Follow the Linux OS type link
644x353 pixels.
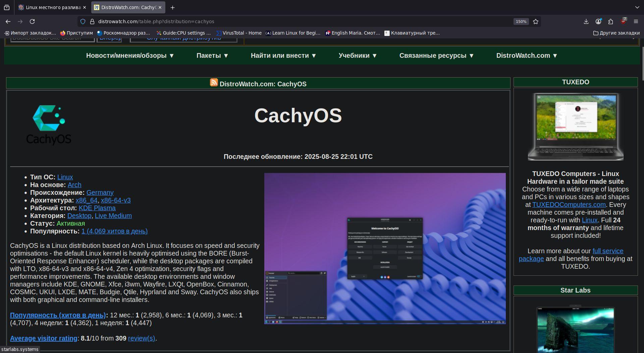click(x=65, y=177)
